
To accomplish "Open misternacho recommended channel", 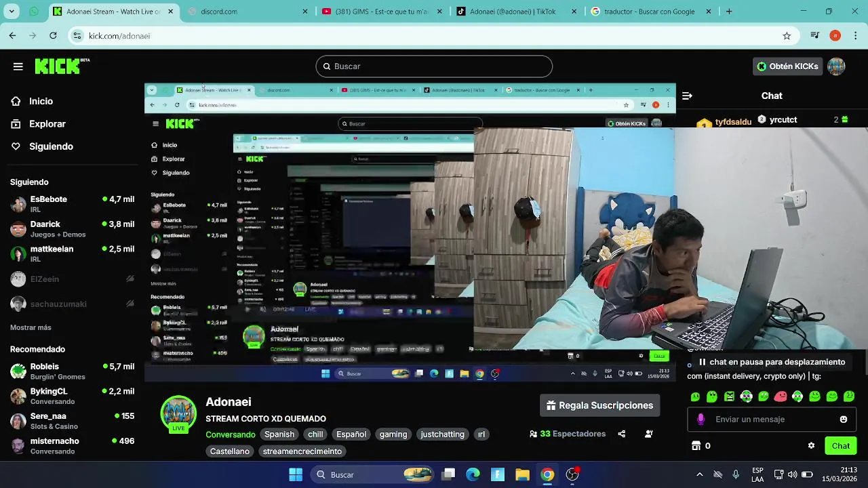I will (x=72, y=445).
